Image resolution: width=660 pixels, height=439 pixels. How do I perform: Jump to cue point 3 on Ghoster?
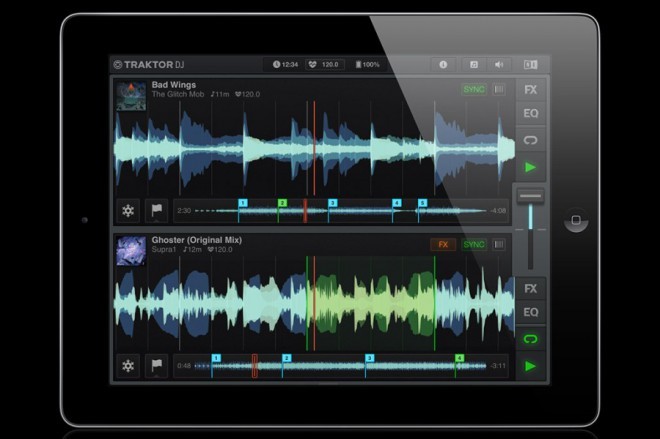click(369, 358)
